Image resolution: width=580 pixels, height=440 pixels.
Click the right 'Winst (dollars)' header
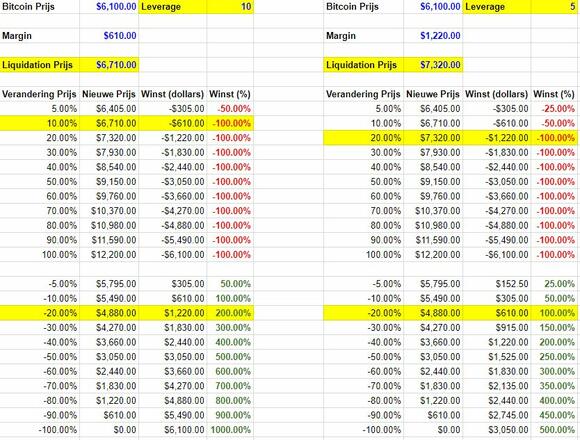[x=496, y=94]
